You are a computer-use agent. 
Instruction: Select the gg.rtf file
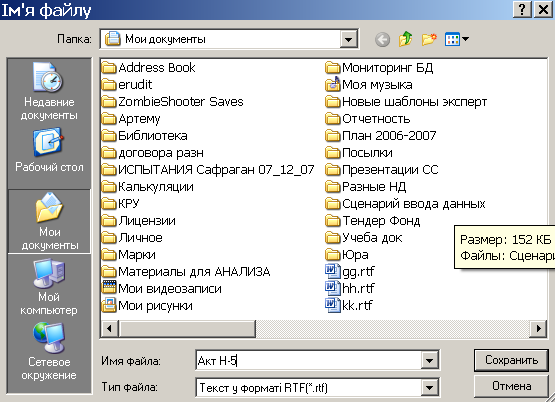[x=350, y=271]
